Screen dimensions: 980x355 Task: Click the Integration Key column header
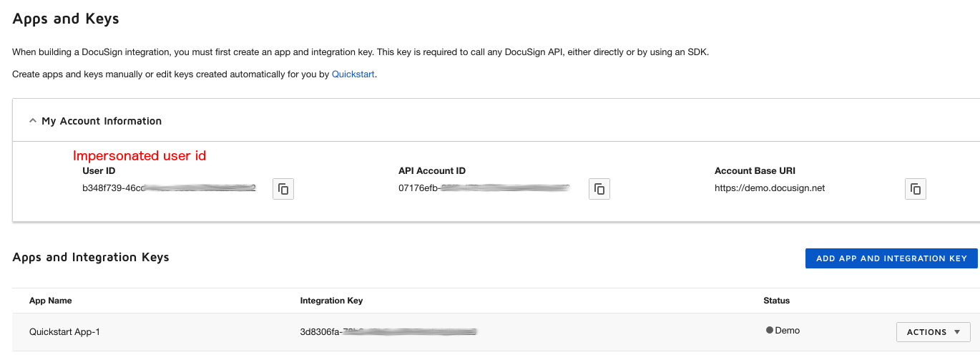(331, 301)
